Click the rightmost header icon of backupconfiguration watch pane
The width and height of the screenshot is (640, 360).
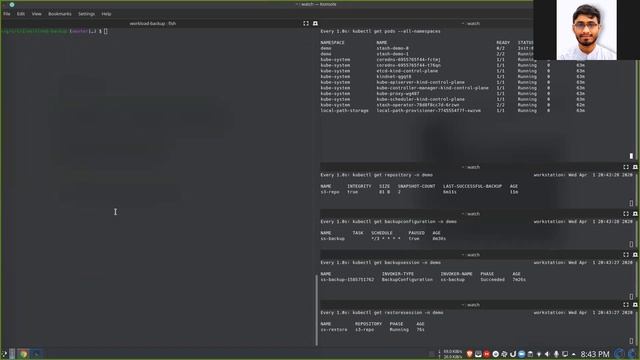pyautogui.click(x=635, y=213)
